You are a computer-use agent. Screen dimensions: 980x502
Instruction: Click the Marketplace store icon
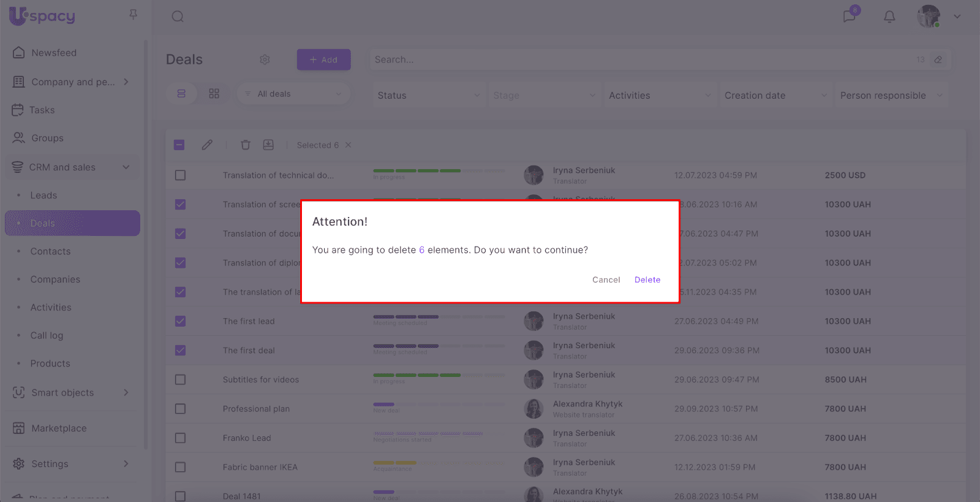point(19,428)
